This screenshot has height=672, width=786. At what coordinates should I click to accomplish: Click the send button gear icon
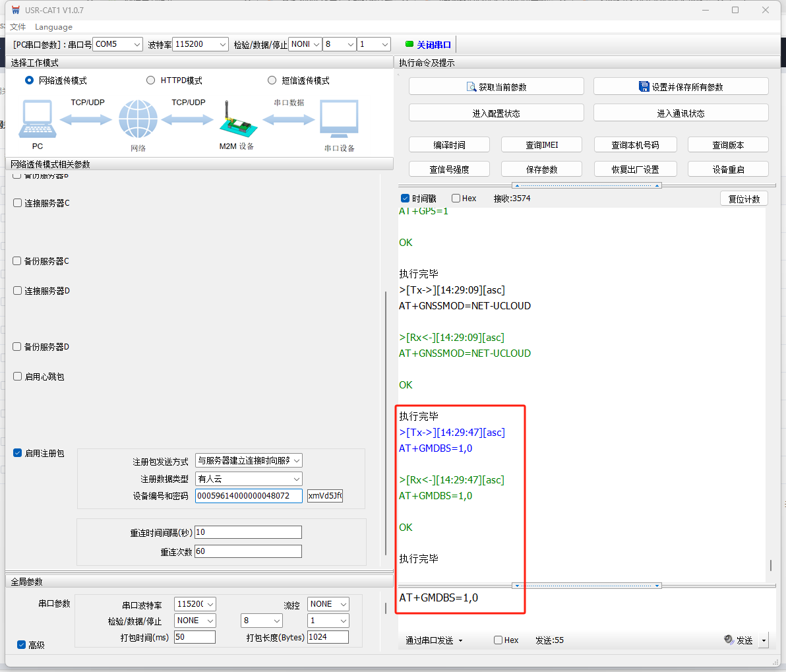(729, 640)
